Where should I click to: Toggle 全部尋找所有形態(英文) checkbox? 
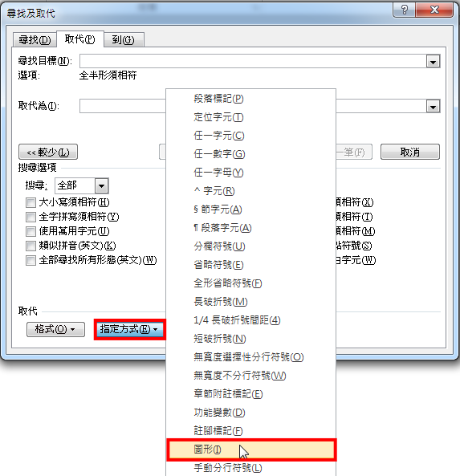pos(31,260)
